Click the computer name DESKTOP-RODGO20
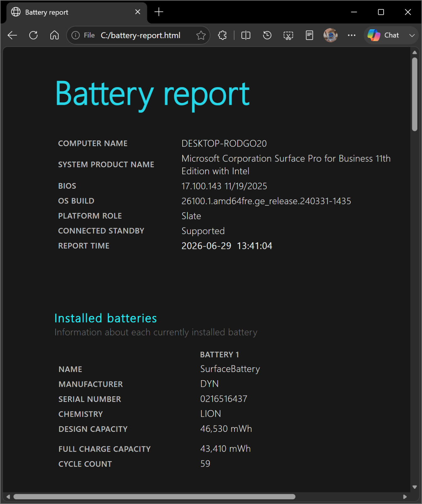Viewport: 422px width, 504px height. (224, 144)
